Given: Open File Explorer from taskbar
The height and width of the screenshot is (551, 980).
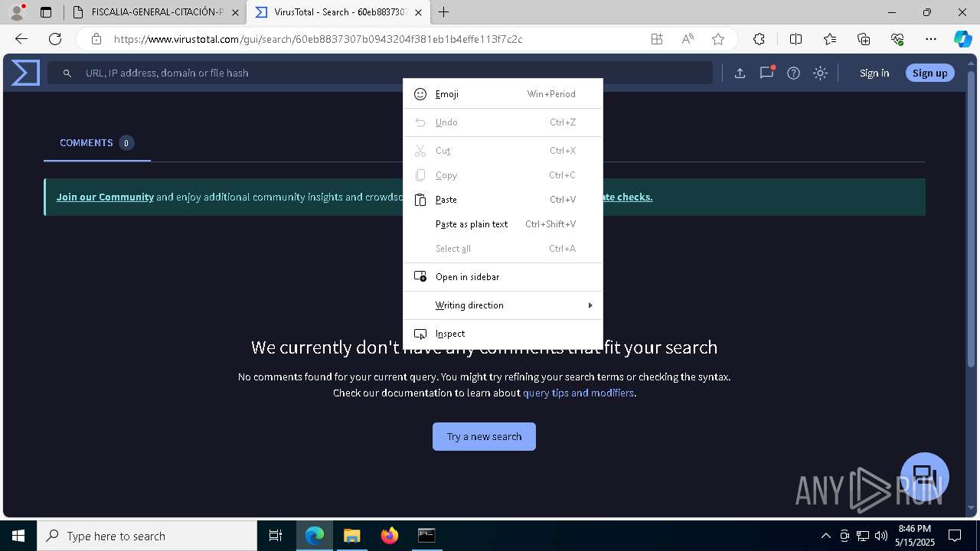Looking at the screenshot, I should pos(351,536).
